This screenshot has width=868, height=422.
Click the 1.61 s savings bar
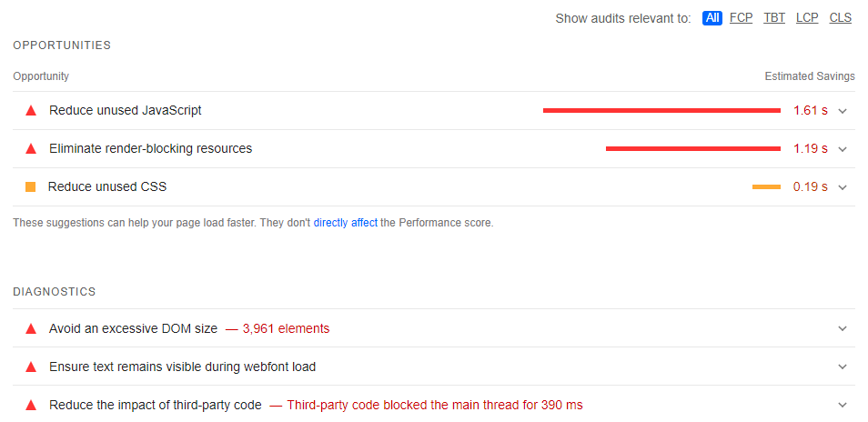coord(661,111)
